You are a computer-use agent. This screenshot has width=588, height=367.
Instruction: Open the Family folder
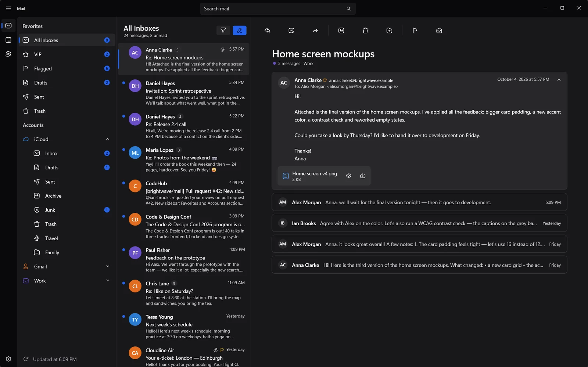click(67, 252)
